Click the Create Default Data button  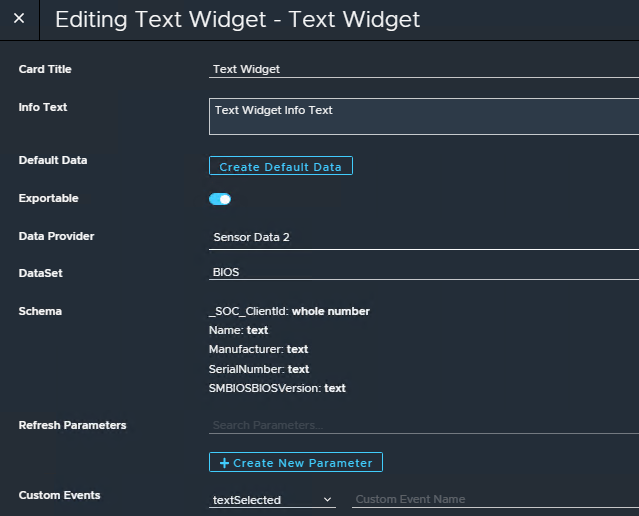(x=281, y=166)
